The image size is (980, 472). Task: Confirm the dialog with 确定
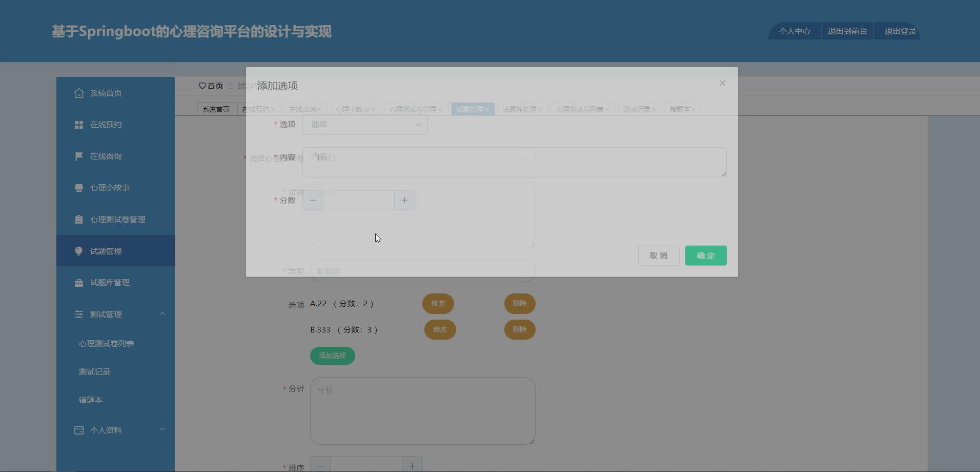[x=705, y=255]
